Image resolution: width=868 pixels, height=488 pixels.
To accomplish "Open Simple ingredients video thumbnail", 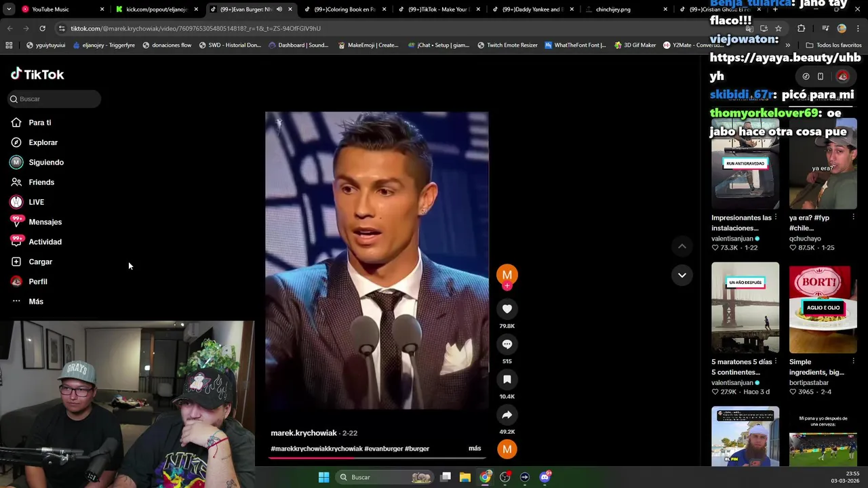I will [823, 308].
